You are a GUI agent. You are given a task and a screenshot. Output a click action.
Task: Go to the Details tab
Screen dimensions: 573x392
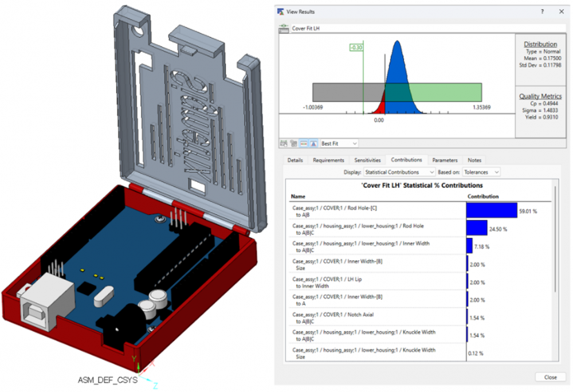click(x=295, y=160)
